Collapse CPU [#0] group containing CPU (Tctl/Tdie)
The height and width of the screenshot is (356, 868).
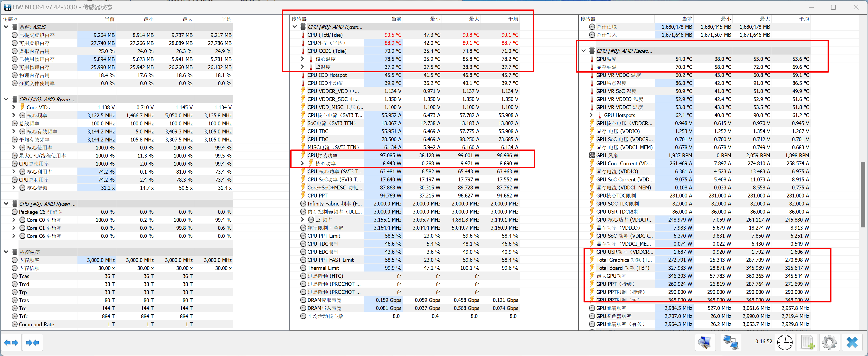[x=294, y=27]
